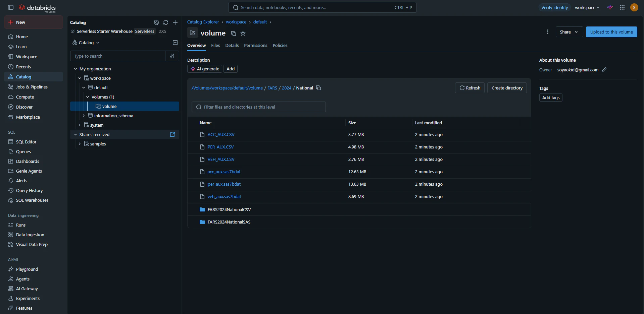Focus the catalog Type to search field

[118, 56]
